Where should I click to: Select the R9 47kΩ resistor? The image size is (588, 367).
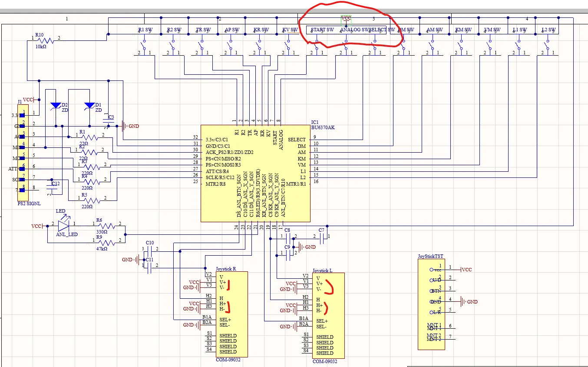click(x=106, y=242)
